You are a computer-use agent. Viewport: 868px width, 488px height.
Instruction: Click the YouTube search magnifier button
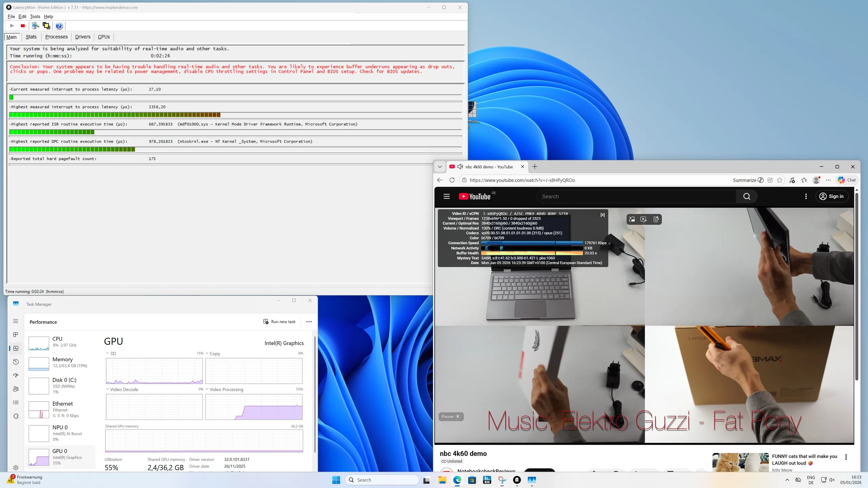point(746,197)
